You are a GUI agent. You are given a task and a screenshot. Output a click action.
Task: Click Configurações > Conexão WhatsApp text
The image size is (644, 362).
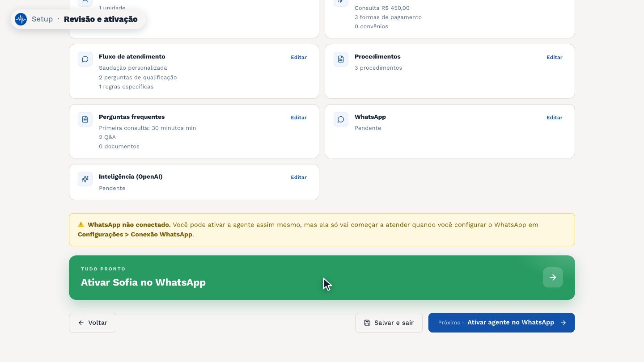click(x=135, y=235)
